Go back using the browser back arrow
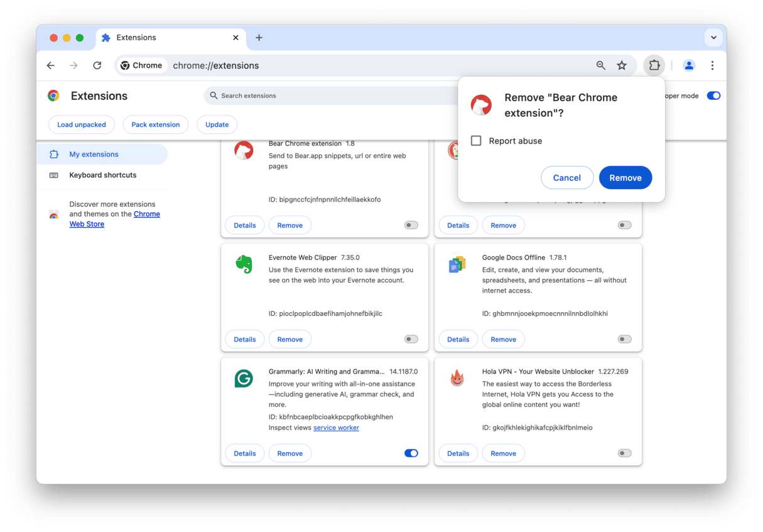The image size is (763, 532). tap(51, 65)
